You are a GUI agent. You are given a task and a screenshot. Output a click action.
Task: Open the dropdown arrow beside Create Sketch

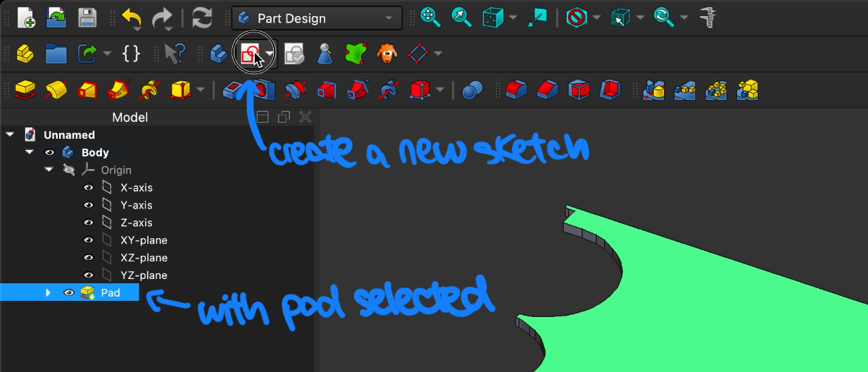tap(270, 54)
